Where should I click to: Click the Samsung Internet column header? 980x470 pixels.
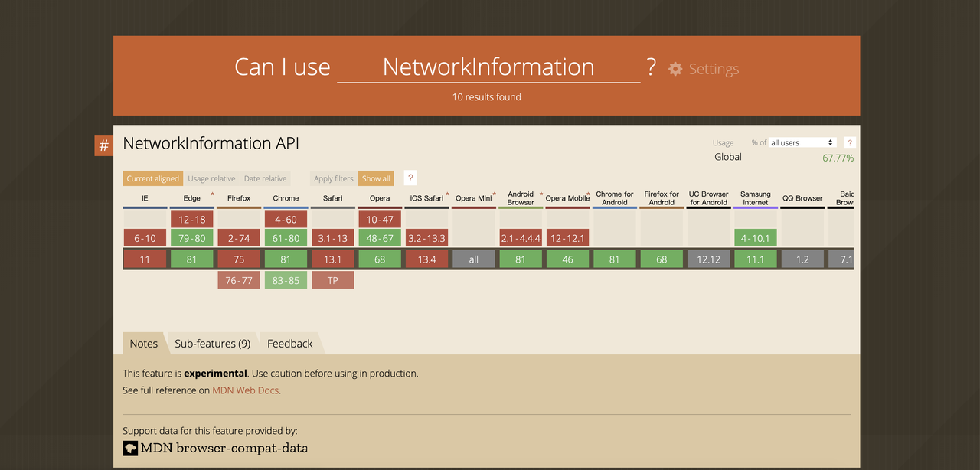pyautogui.click(x=755, y=198)
